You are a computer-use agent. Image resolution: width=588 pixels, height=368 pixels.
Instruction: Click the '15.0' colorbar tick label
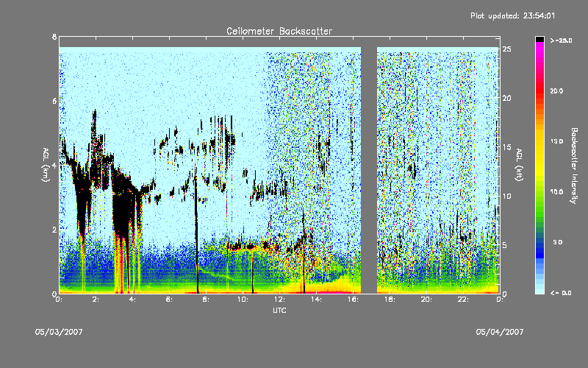point(556,141)
